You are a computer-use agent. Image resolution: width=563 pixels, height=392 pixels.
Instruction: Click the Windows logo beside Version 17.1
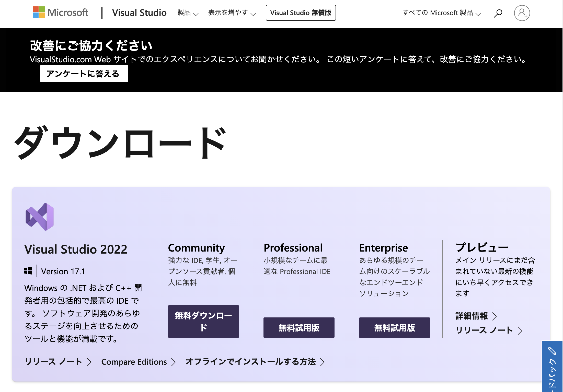click(28, 271)
